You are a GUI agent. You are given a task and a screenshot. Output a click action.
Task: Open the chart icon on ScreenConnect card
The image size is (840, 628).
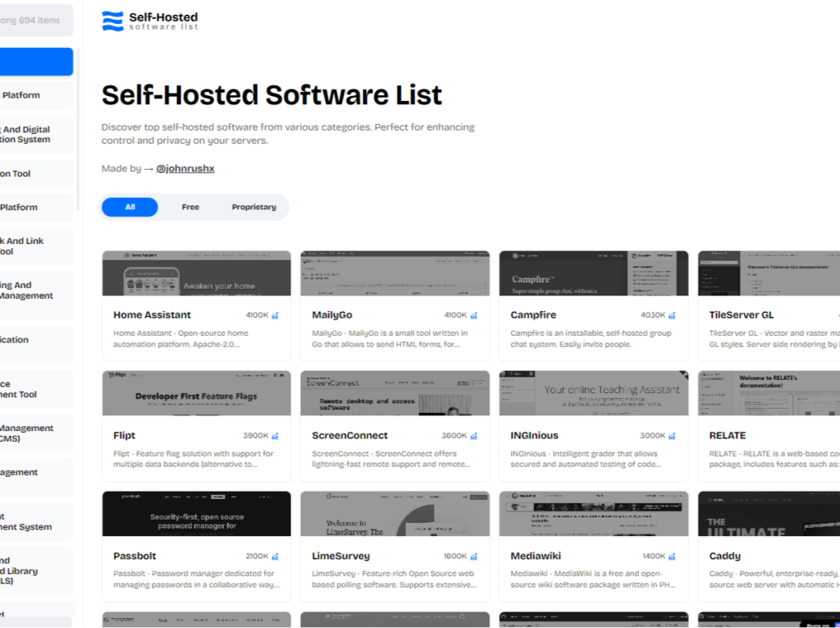(x=473, y=436)
